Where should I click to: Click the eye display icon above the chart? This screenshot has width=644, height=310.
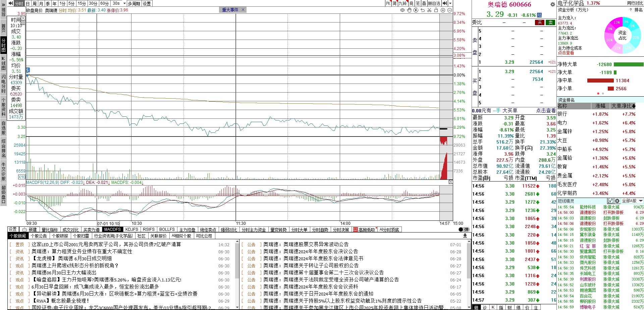click(x=402, y=10)
